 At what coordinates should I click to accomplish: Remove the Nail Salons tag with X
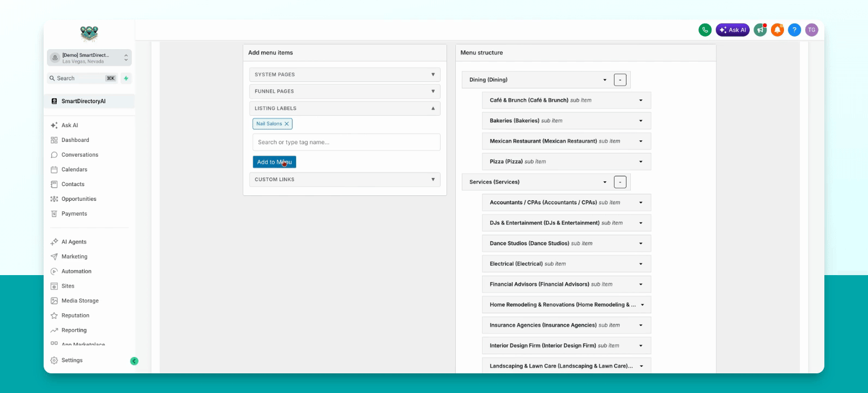(287, 124)
